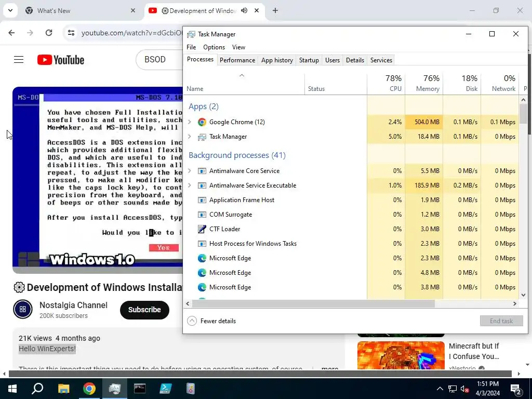
Task: Open a new Chrome tab
Action: tap(275, 10)
